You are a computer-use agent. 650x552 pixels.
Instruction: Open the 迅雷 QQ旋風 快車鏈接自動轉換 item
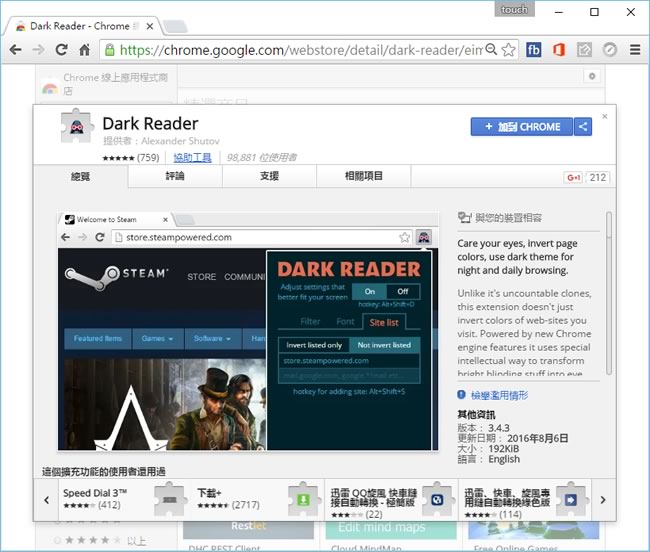click(x=392, y=499)
